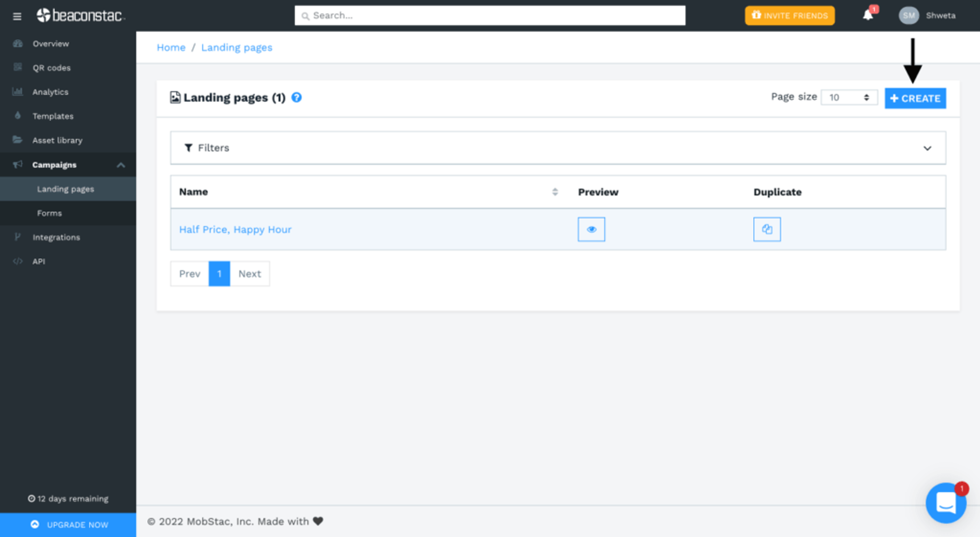Screen dimensions: 980x537
Task: Open the SM user avatar
Action: point(909,16)
